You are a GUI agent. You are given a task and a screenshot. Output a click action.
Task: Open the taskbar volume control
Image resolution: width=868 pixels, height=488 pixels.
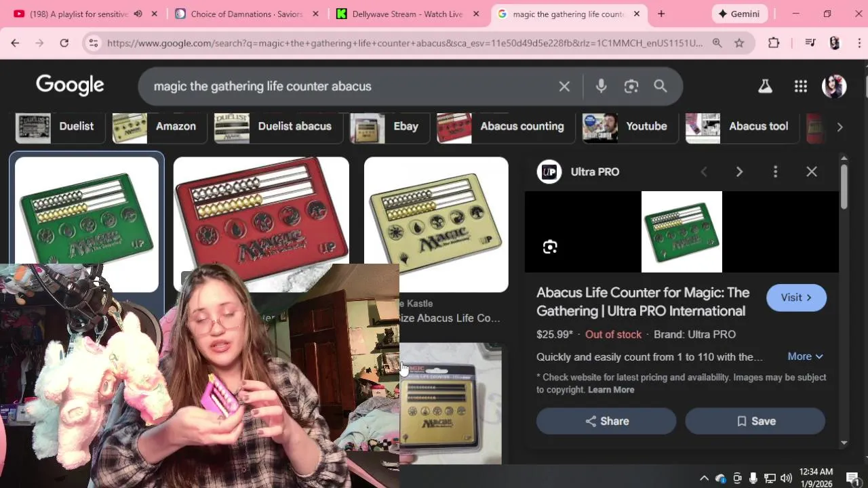786,478
